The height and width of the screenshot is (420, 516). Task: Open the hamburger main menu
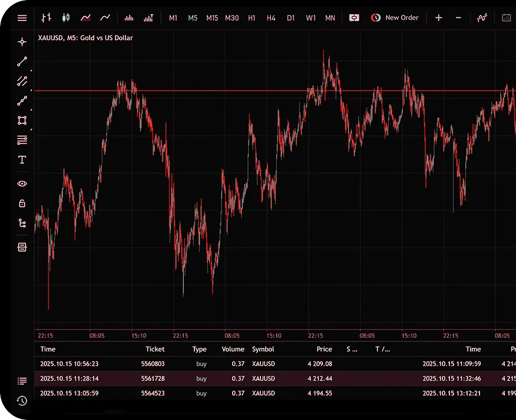pyautogui.click(x=22, y=17)
